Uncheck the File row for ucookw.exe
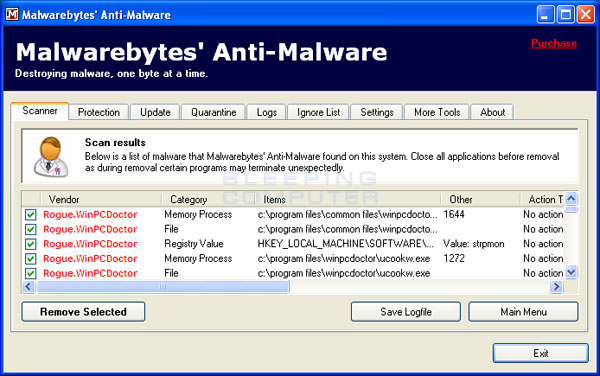600x376 pixels. click(x=31, y=273)
